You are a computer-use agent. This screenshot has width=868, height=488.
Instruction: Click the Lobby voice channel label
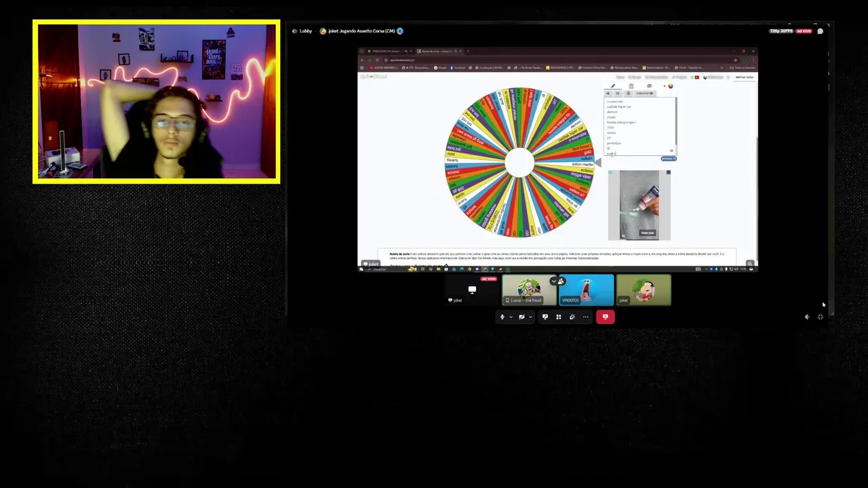coord(306,31)
